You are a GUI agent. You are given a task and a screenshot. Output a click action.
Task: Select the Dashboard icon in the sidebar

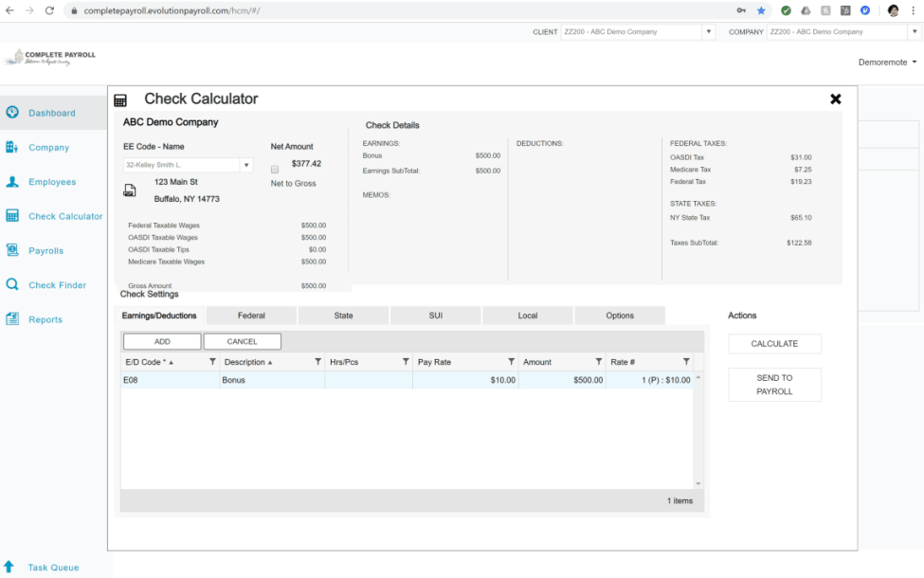(x=11, y=112)
